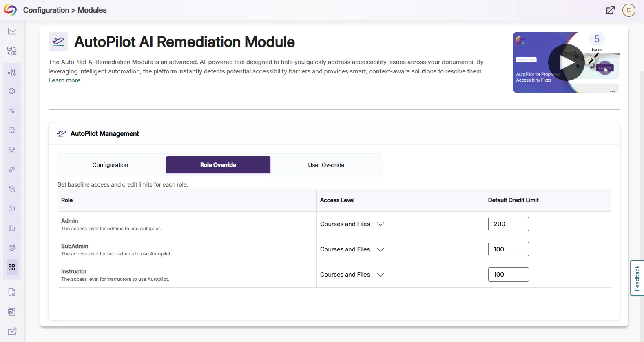This screenshot has width=644, height=342.
Task: Click the horizontal sliders sidebar icon
Action: click(12, 111)
